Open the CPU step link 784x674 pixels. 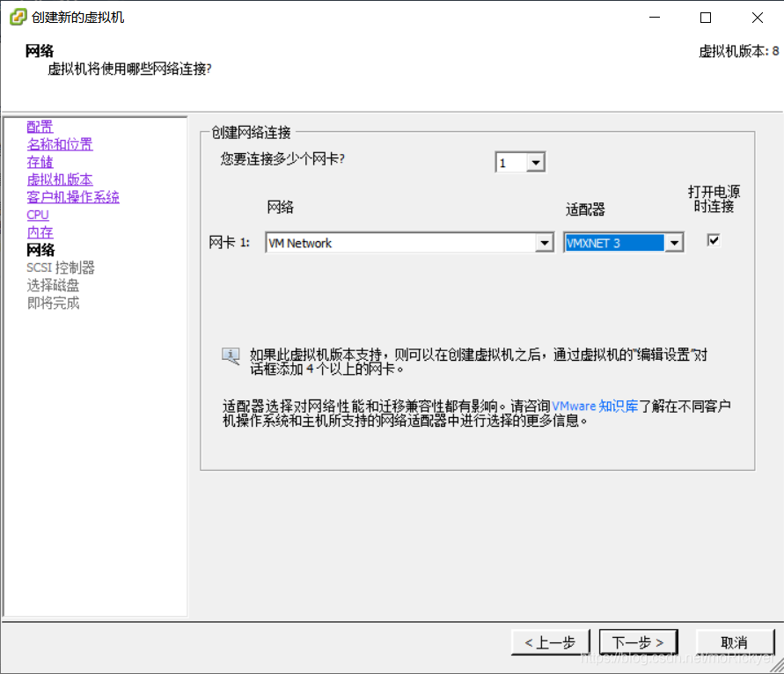(38, 215)
